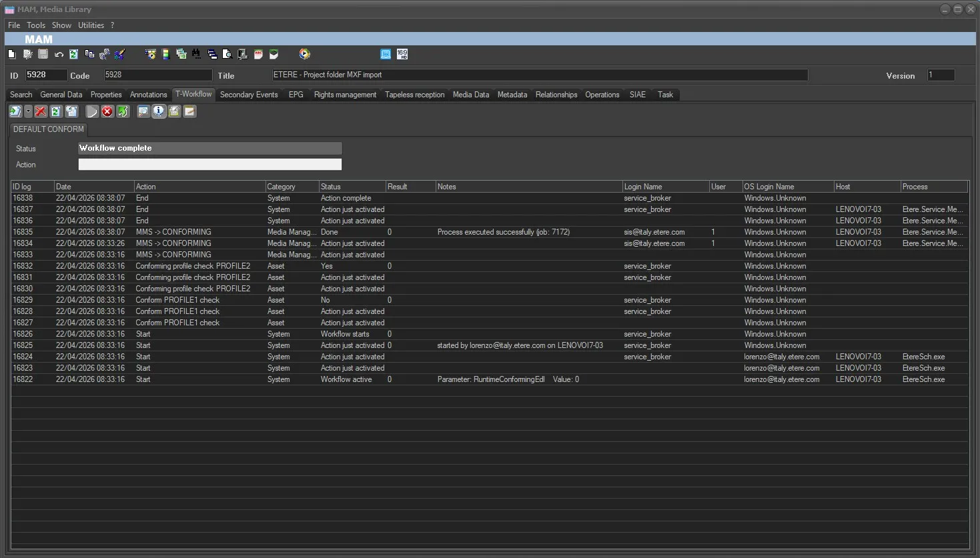This screenshot has width=980, height=558.
Task: Click the floppy disk save icon
Action: pos(43,54)
